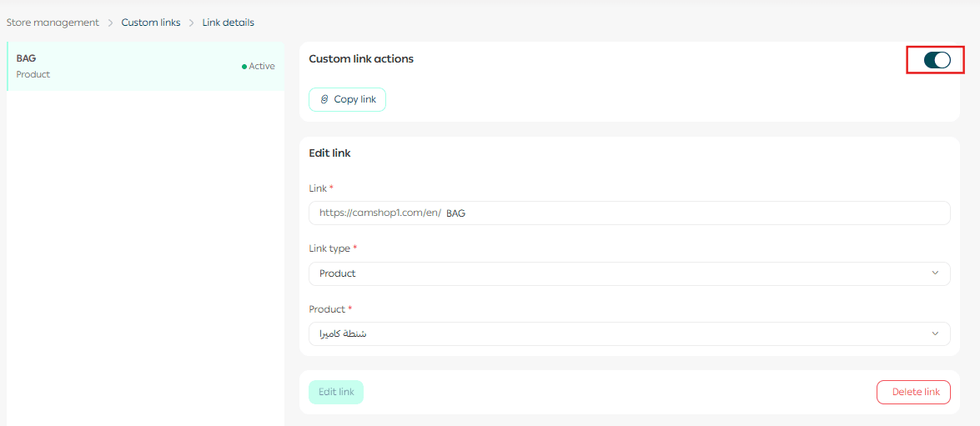Click the first breadcrumb separator arrow
Image resolution: width=980 pixels, height=426 pixels.
point(110,23)
